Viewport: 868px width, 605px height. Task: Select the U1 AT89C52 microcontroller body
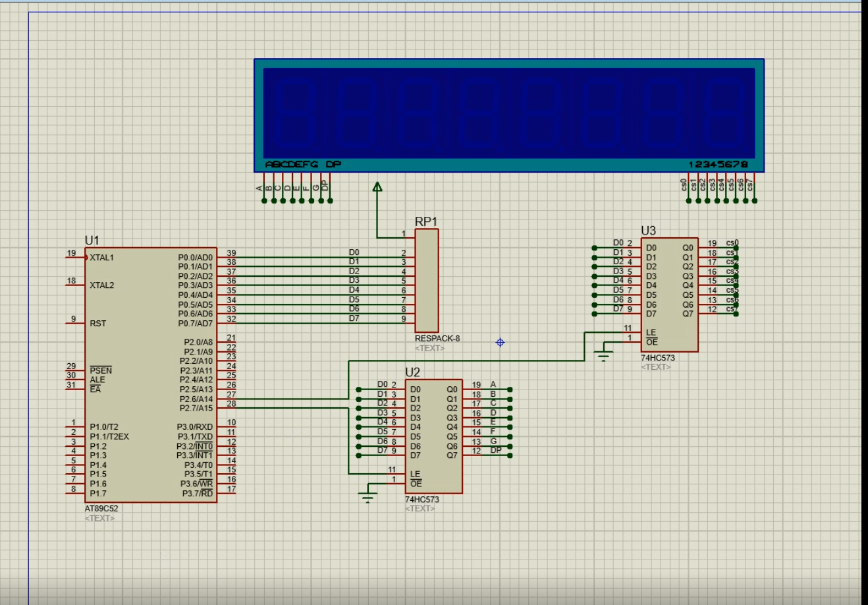pos(150,374)
